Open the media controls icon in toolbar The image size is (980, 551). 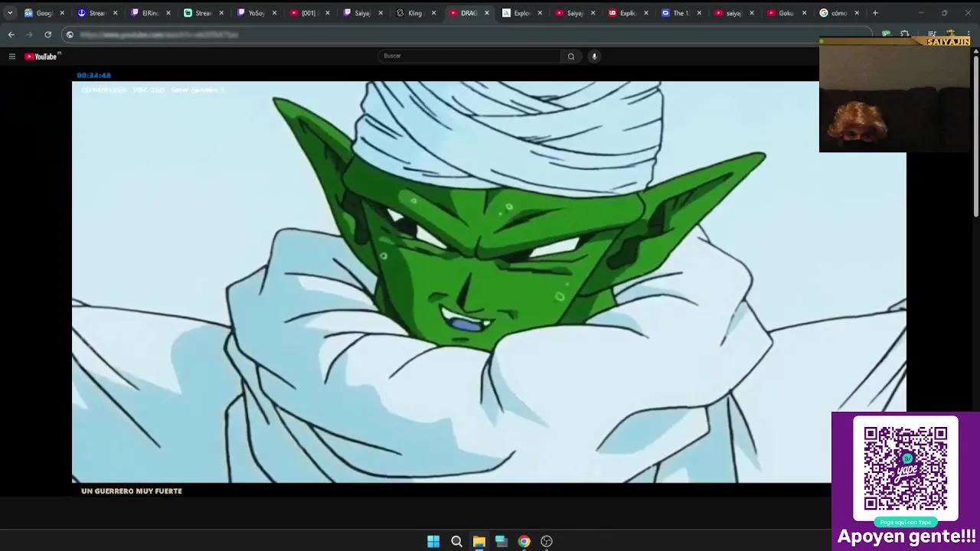[x=932, y=34]
